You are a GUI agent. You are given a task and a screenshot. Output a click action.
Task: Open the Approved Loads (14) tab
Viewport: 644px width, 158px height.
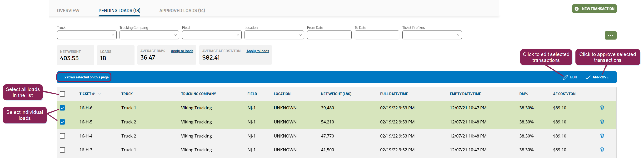pyautogui.click(x=182, y=10)
